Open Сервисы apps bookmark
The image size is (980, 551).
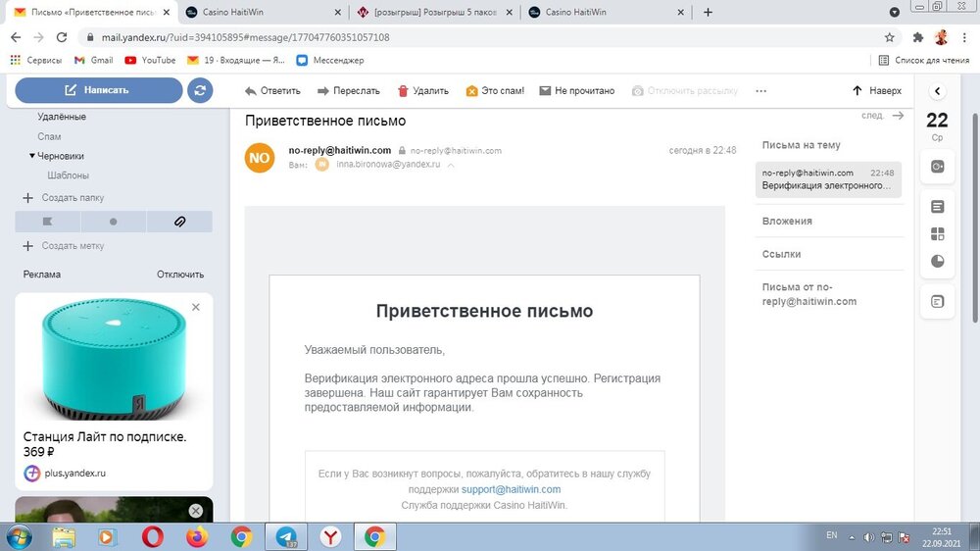tap(36, 60)
